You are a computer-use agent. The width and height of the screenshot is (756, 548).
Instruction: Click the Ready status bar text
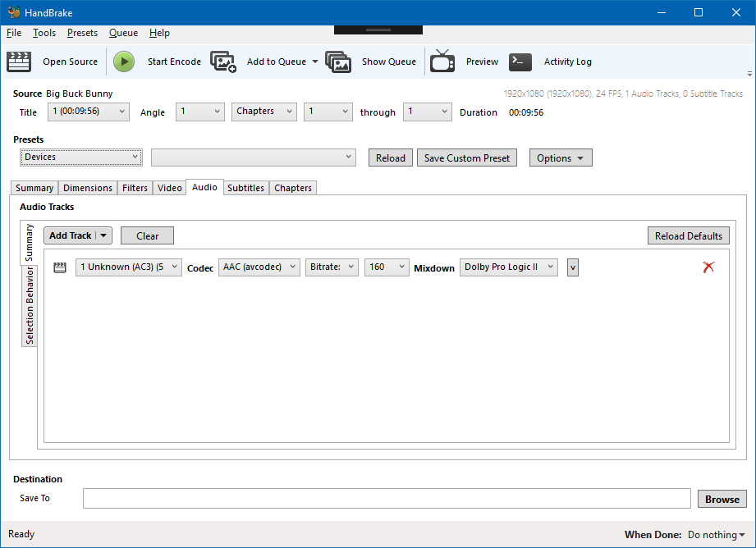pyautogui.click(x=21, y=534)
